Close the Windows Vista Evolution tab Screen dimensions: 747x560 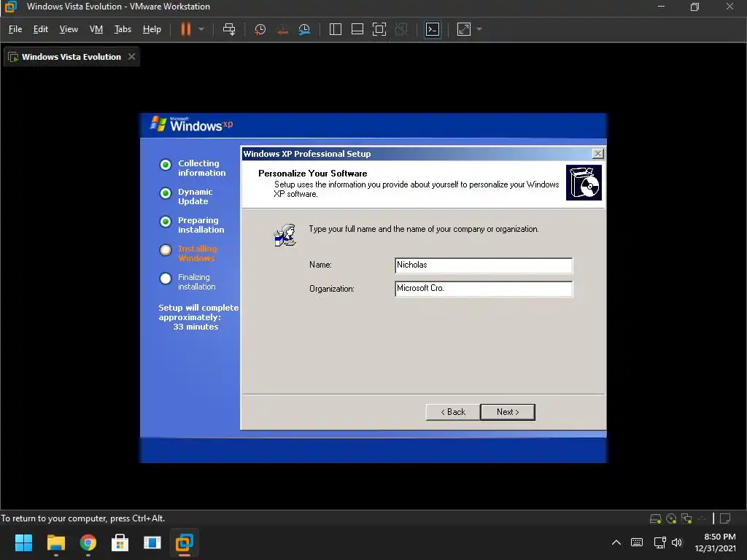click(131, 57)
